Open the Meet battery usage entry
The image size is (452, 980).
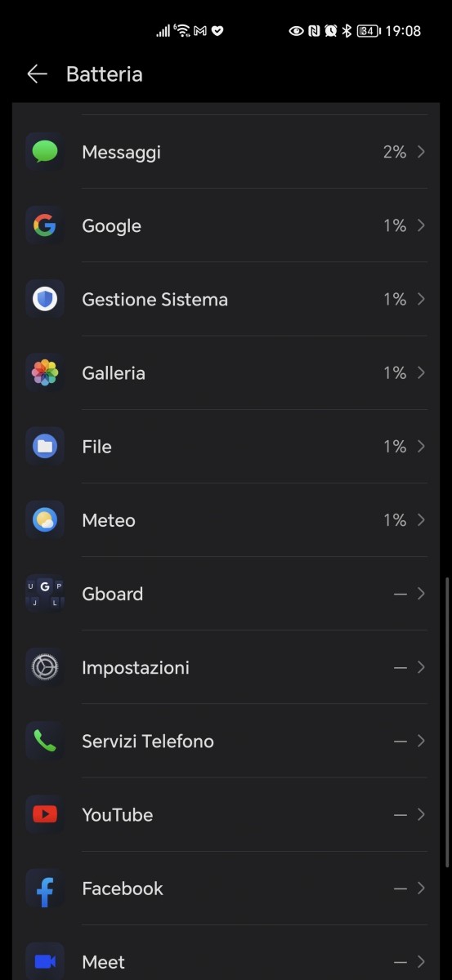click(x=226, y=955)
